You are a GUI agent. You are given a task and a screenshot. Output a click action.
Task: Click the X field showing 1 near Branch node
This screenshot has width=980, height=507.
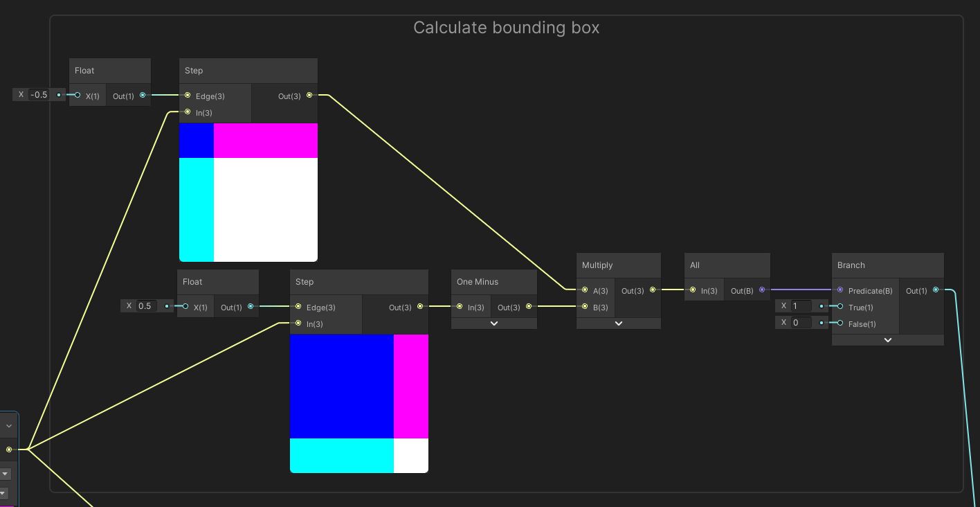(x=801, y=305)
